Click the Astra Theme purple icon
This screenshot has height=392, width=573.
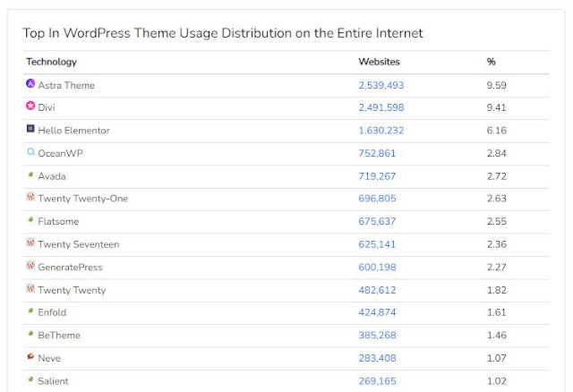(x=30, y=84)
